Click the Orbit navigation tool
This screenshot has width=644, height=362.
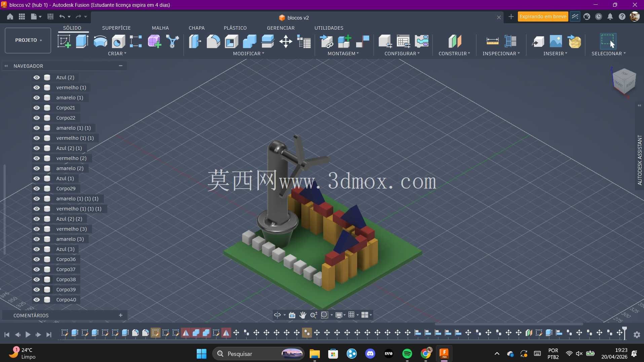(x=277, y=315)
